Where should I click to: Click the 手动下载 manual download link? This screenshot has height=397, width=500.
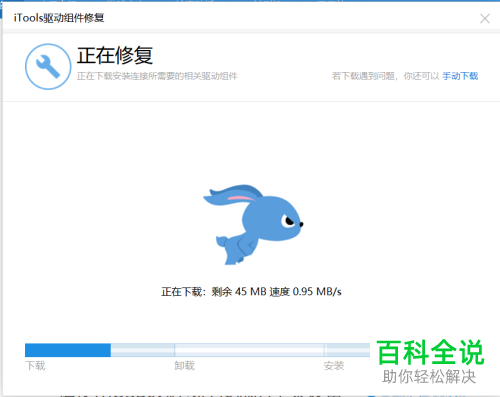click(460, 76)
